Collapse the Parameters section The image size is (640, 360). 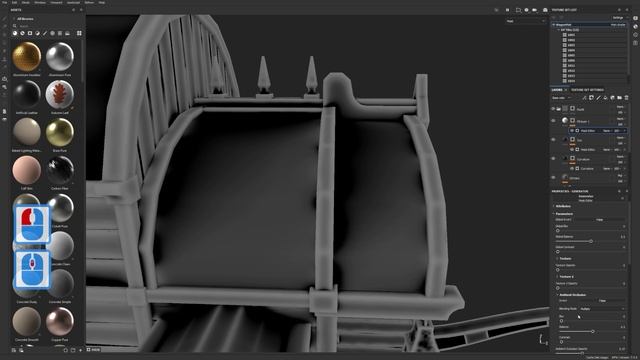[x=564, y=214]
